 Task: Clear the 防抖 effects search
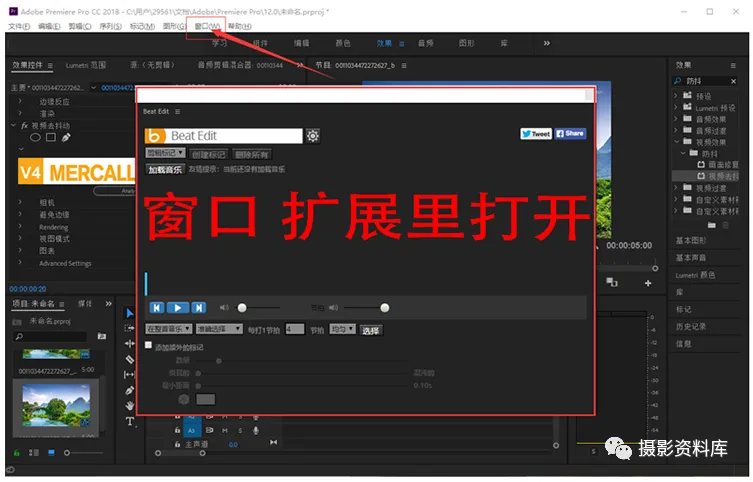point(733,81)
